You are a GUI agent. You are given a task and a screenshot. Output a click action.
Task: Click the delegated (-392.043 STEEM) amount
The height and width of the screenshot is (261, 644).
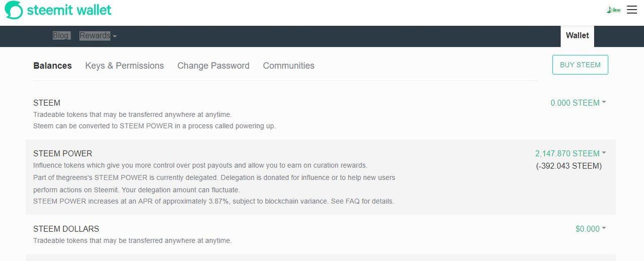tap(569, 166)
